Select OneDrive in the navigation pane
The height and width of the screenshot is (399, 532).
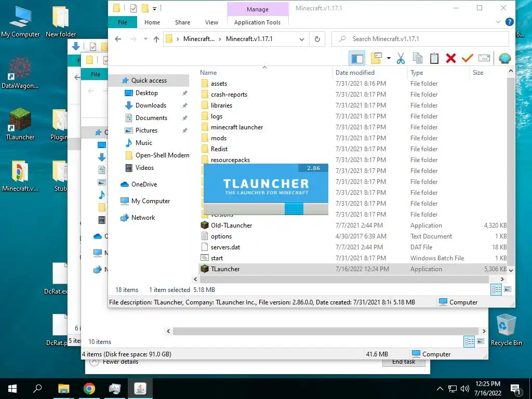[x=144, y=184]
